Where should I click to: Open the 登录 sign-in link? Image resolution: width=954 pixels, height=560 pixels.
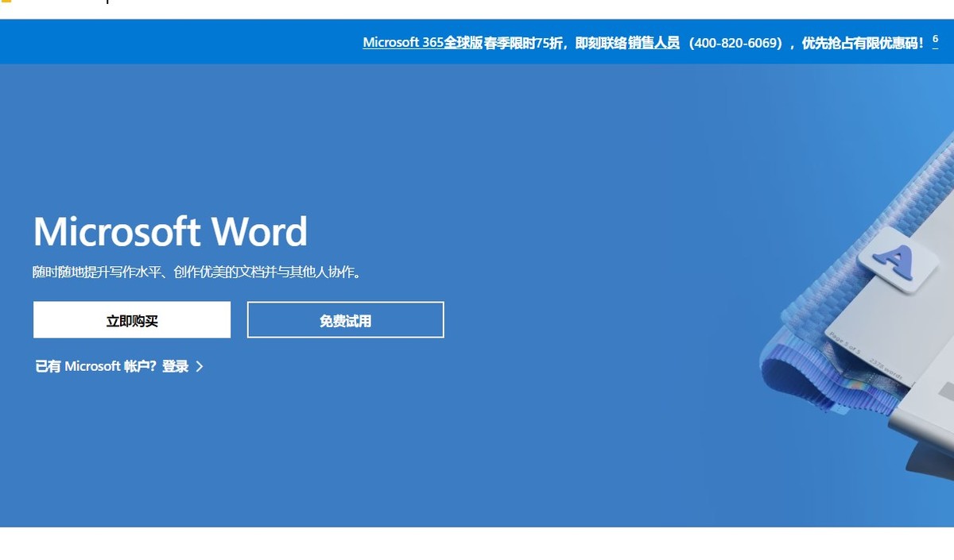(176, 367)
